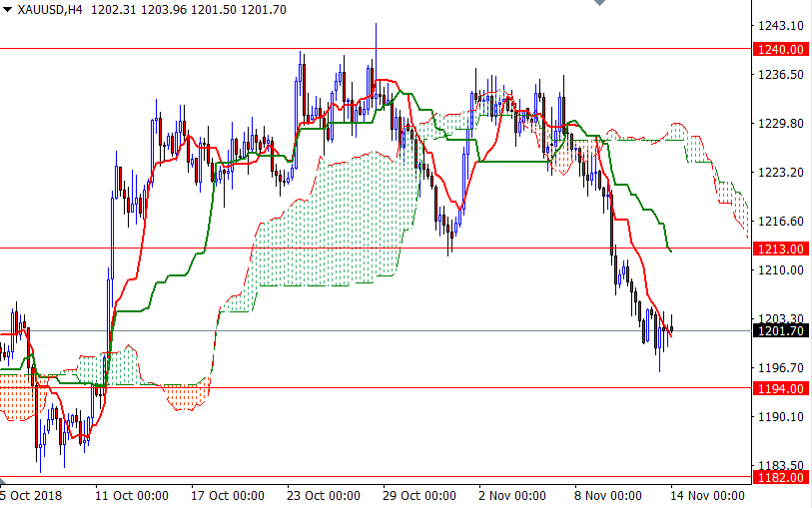
Task: Select the 1182.00 red price label
Action: coord(780,478)
